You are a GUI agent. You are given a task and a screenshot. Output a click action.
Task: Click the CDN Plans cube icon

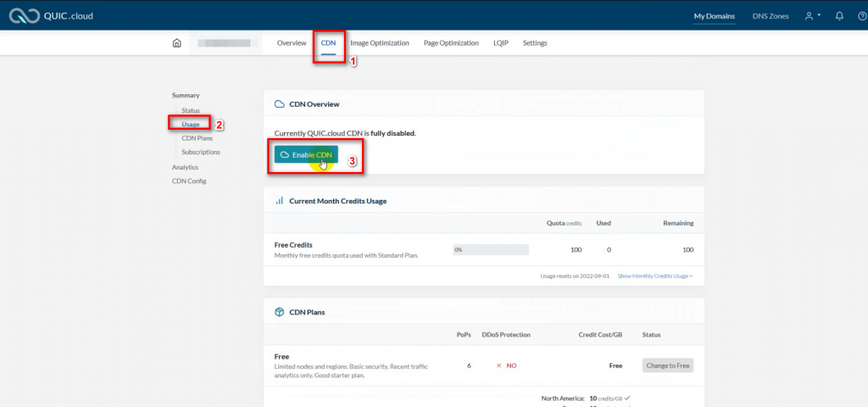point(280,312)
